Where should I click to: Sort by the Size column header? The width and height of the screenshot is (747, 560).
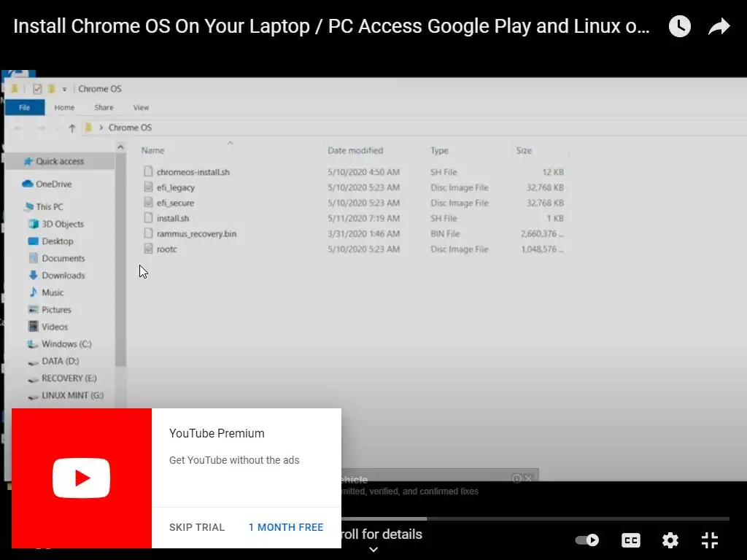point(524,150)
